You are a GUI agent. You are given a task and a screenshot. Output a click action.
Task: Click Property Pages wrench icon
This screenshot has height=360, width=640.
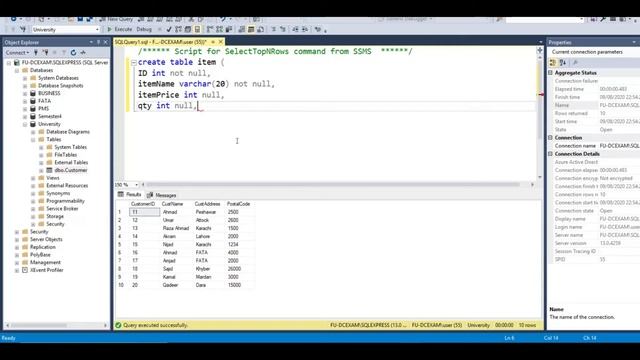click(x=576, y=62)
